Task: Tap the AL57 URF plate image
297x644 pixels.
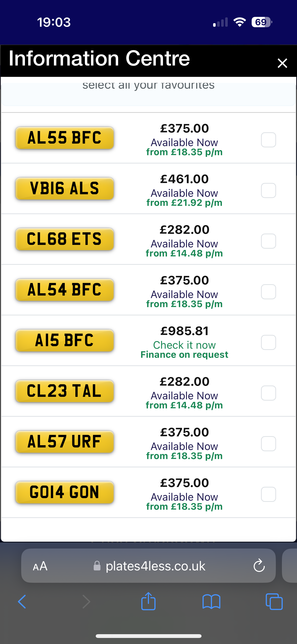Action: point(64,442)
